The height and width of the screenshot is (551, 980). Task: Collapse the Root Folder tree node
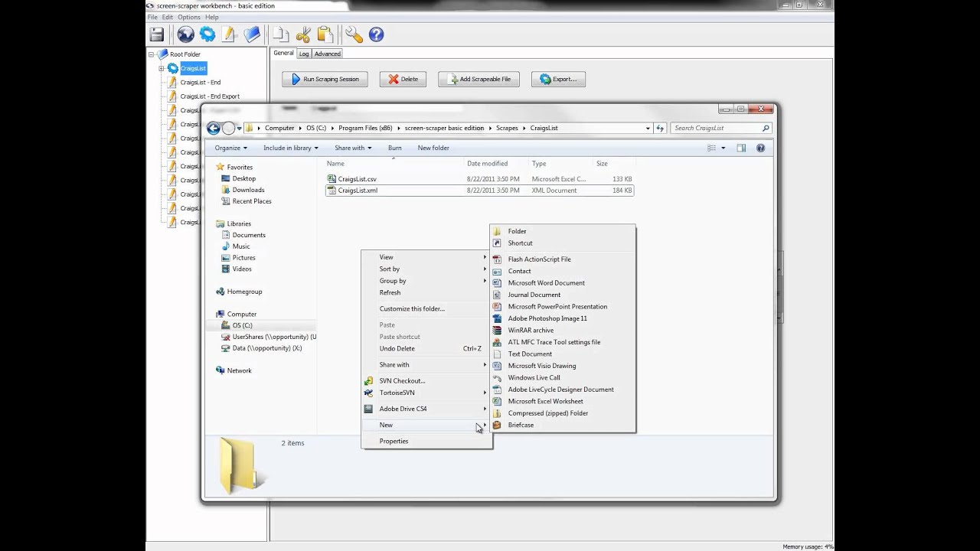pyautogui.click(x=151, y=54)
